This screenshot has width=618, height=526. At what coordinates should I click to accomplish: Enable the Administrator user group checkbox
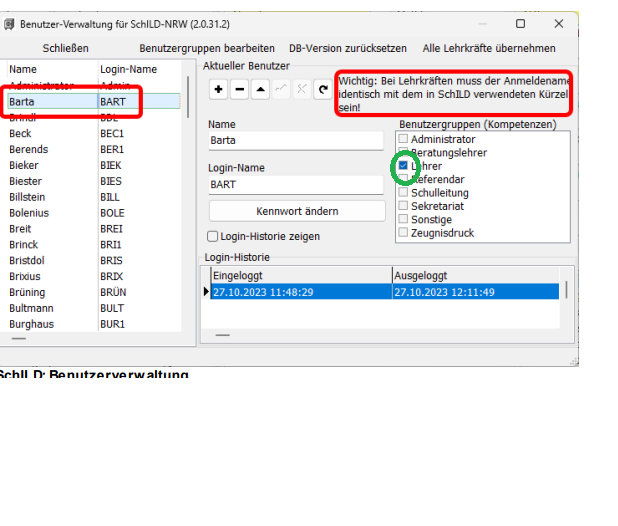403,139
